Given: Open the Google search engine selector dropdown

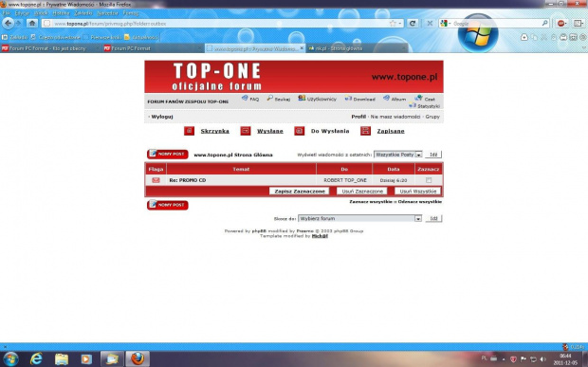Looking at the screenshot, I should pos(445,24).
